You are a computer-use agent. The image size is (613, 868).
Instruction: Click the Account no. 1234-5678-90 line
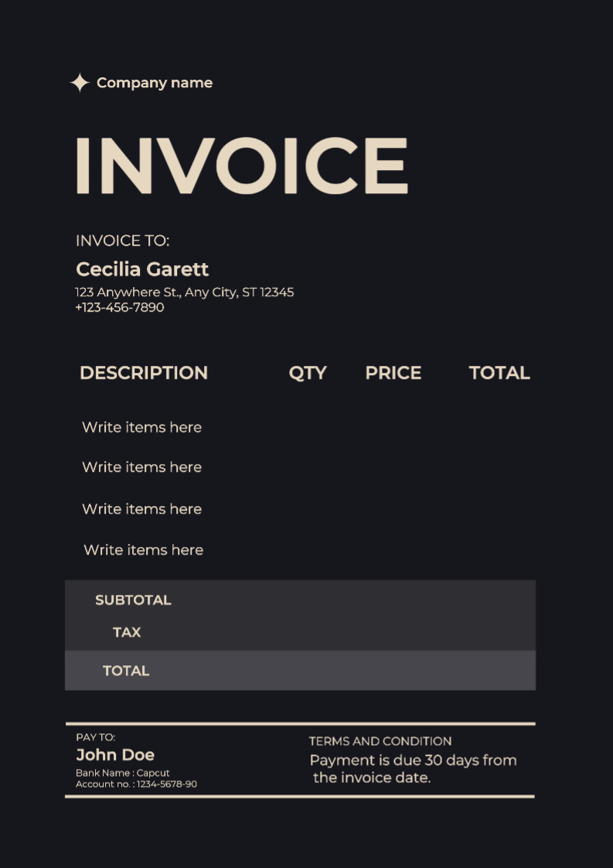tap(136, 784)
